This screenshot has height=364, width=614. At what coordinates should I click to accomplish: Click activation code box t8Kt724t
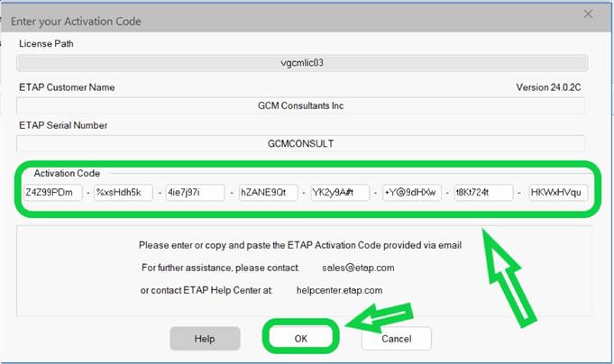pyautogui.click(x=483, y=193)
